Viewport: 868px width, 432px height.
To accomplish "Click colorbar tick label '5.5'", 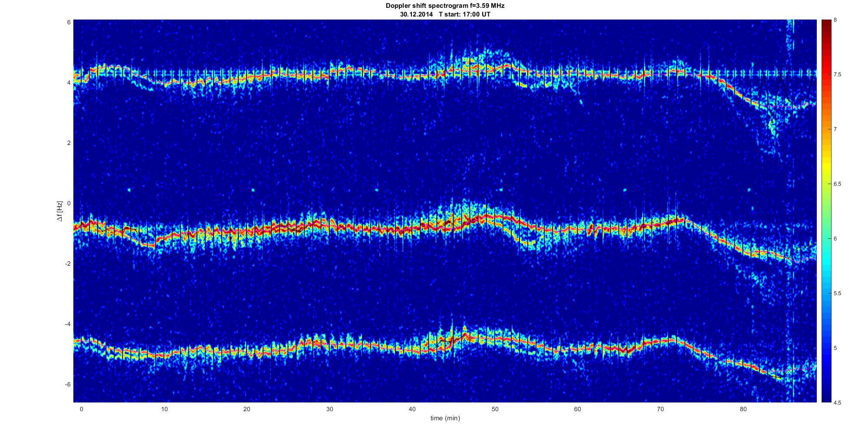I will point(837,293).
